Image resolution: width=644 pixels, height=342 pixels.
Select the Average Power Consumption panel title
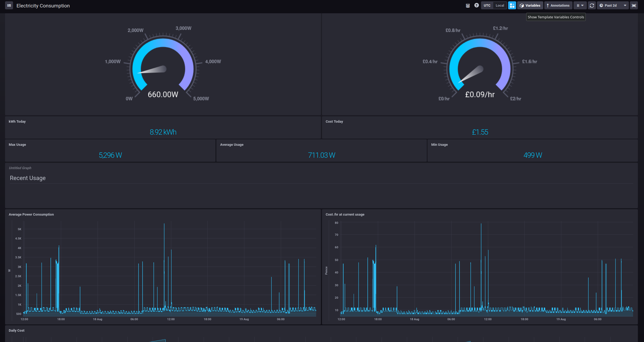pyautogui.click(x=31, y=214)
